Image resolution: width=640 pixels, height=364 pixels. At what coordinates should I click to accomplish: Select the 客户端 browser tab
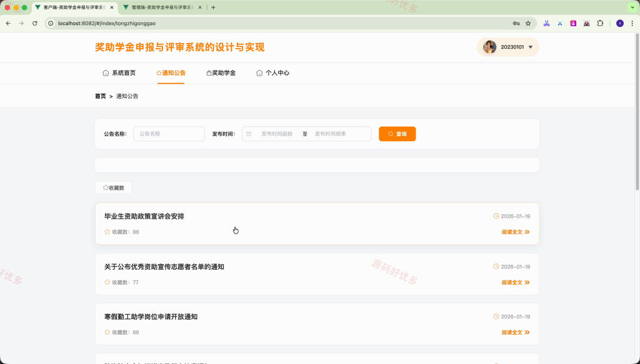74,7
